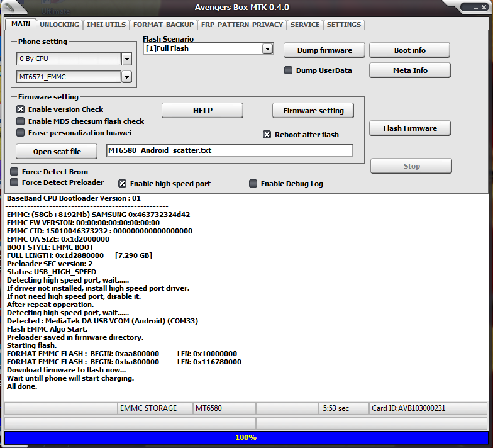Click 'After repeat opperation.' log line
The height and width of the screenshot is (448, 493).
coord(50,305)
